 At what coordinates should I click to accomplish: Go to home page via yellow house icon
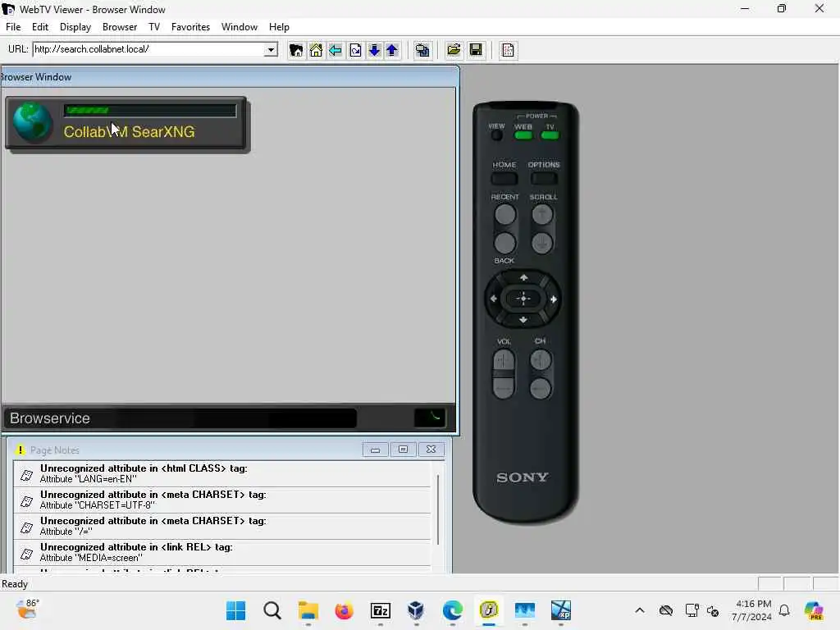[x=316, y=50]
